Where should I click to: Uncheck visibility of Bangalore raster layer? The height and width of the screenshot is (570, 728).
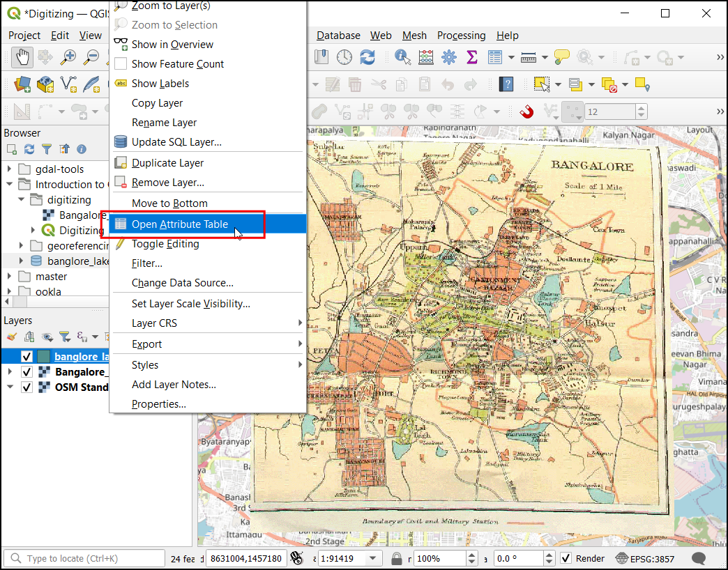tap(27, 372)
